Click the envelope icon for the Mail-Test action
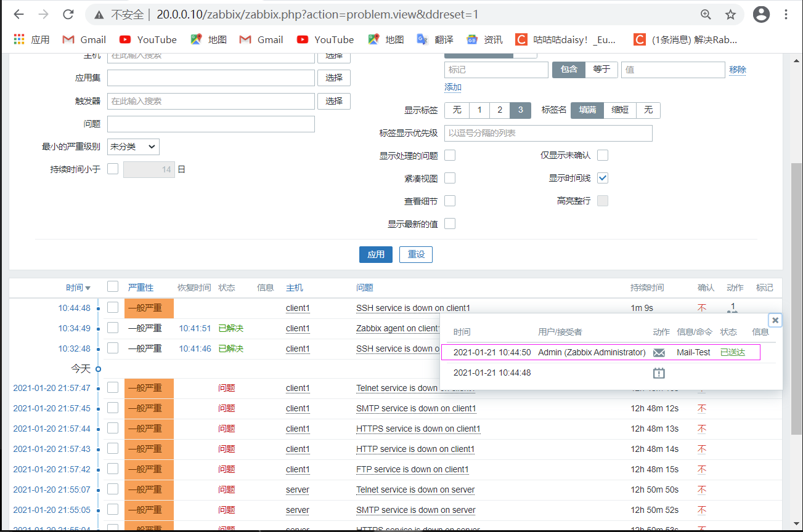Screen dimensions: 803x532 (659, 352)
